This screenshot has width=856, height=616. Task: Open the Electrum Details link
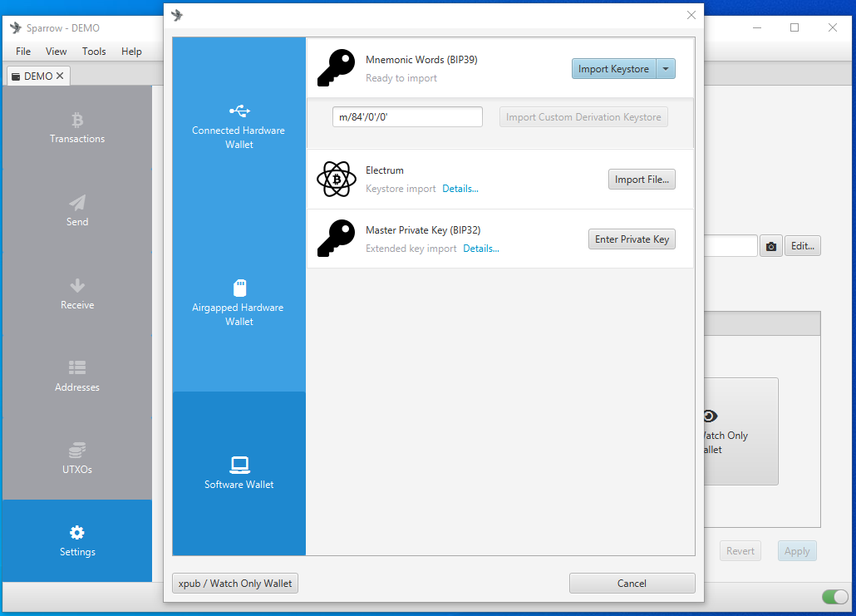point(460,189)
